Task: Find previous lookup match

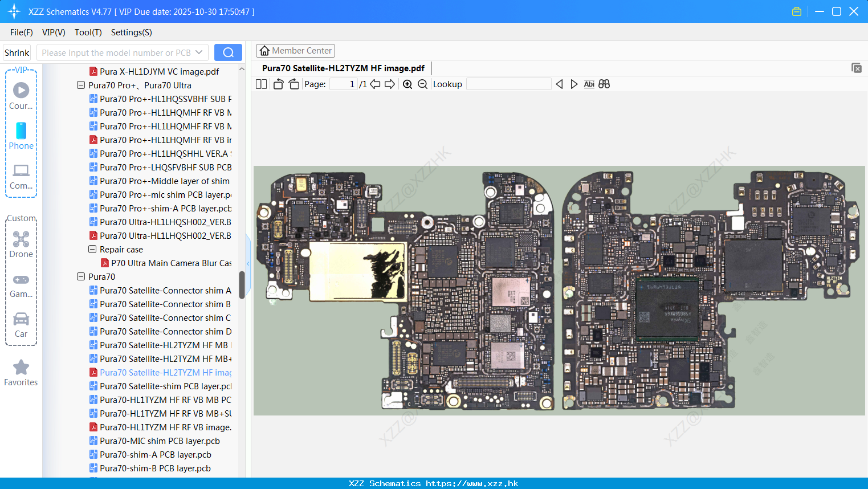Action: pos(559,84)
